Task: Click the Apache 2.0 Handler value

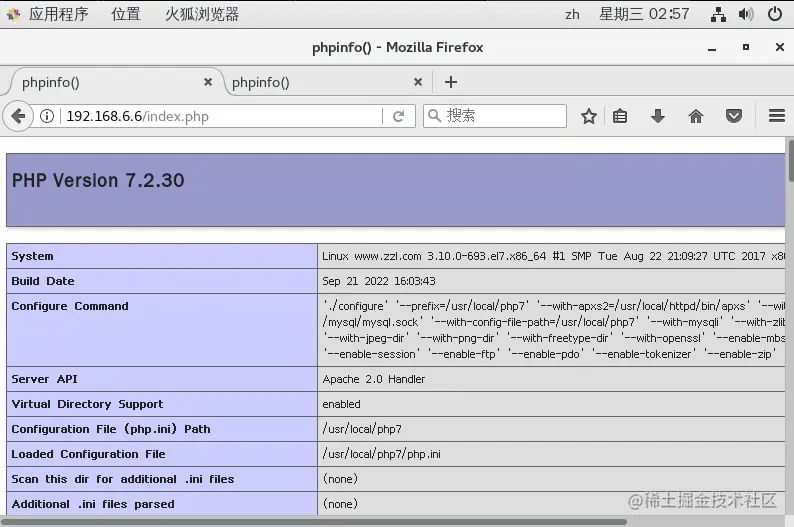Action: (x=374, y=379)
